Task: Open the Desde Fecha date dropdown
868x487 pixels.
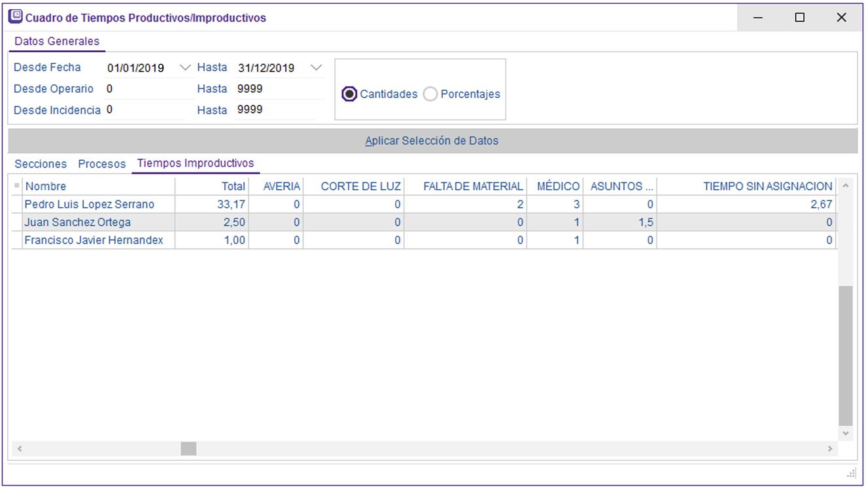Action: point(185,67)
